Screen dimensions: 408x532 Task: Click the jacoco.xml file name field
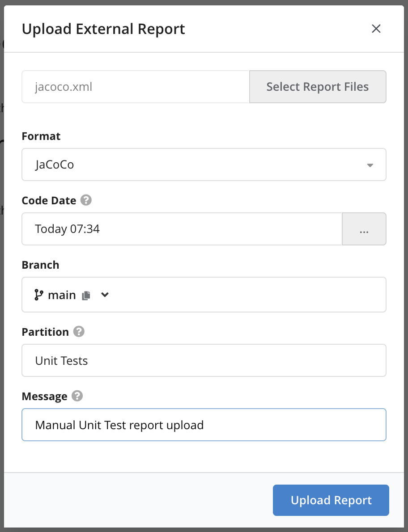point(136,87)
